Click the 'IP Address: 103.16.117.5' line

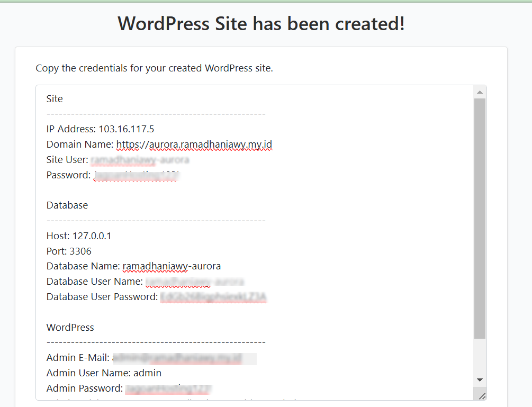(x=100, y=129)
